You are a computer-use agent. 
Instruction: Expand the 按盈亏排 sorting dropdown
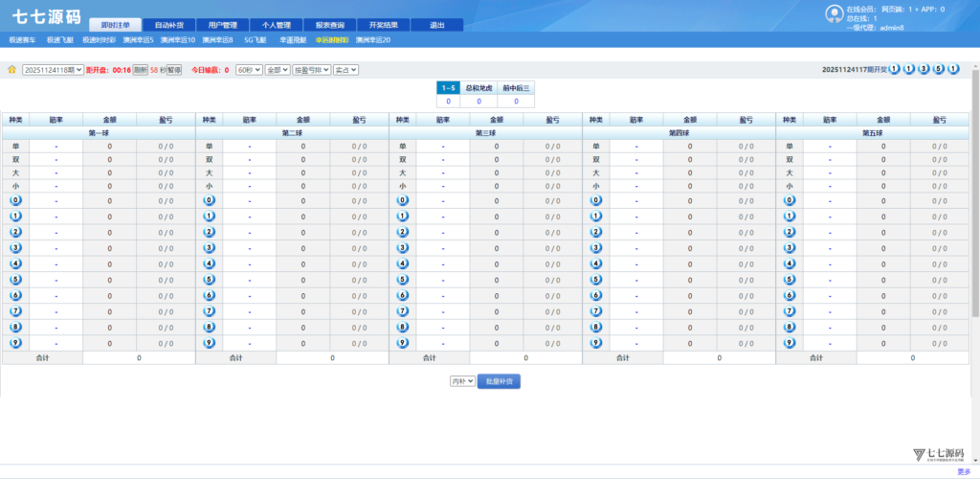[x=311, y=70]
